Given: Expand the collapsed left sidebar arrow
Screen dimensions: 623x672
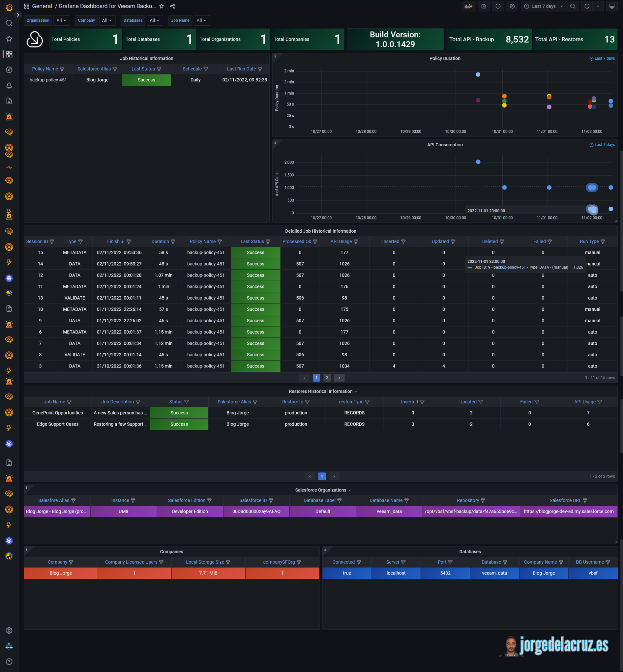Looking at the screenshot, I should click(17, 15).
